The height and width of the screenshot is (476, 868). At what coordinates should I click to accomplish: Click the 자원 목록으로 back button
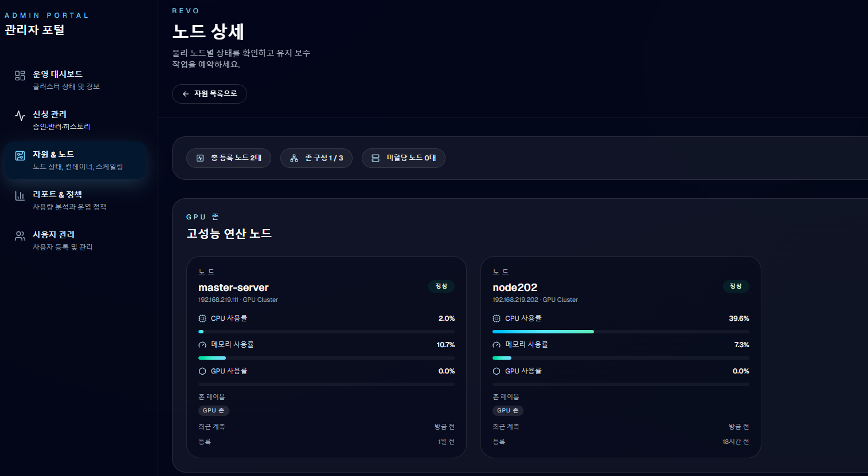click(x=209, y=93)
